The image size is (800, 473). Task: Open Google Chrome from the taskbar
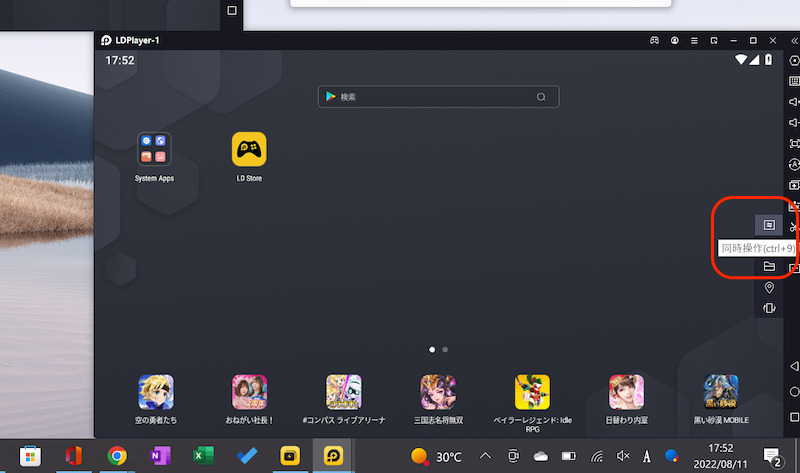117,456
